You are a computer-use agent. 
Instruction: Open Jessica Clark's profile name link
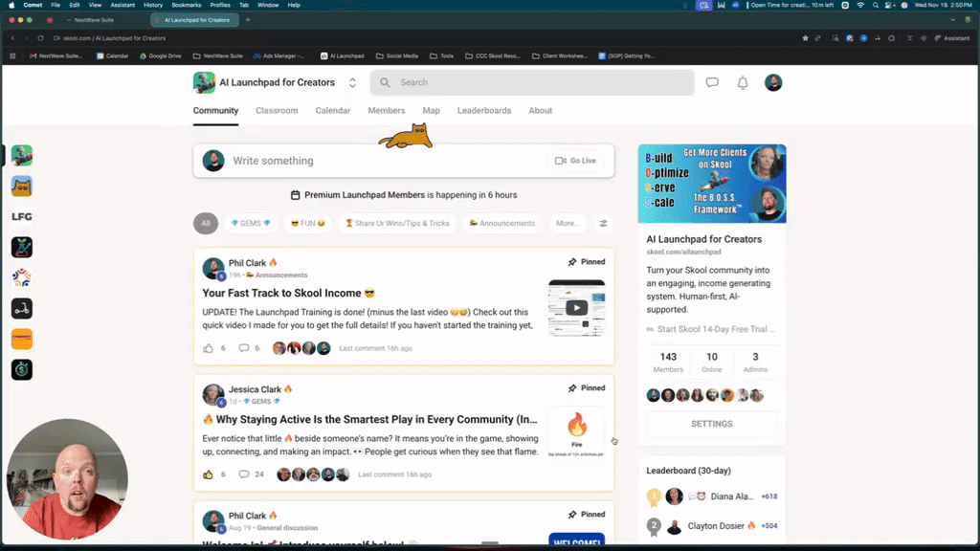[255, 389]
